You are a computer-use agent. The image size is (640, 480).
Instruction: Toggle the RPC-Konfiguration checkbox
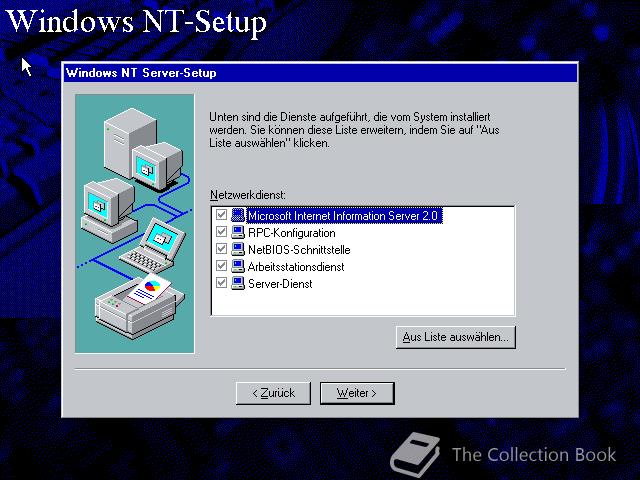pos(221,232)
